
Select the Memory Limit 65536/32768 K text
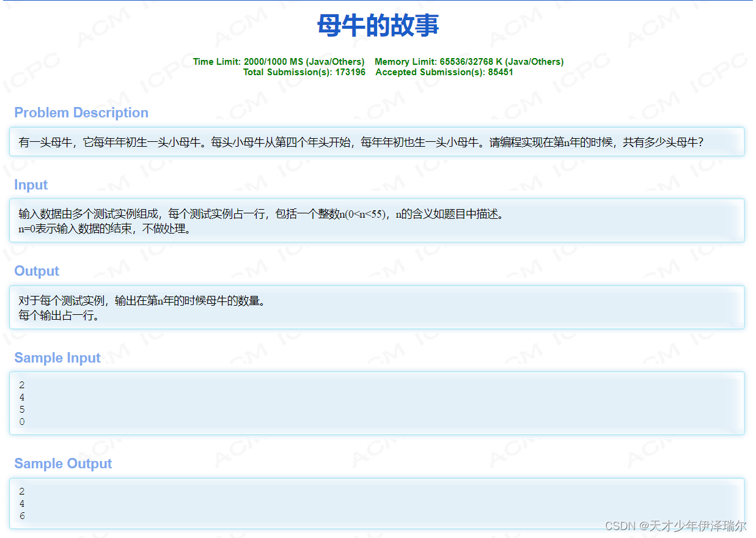pyautogui.click(x=469, y=62)
